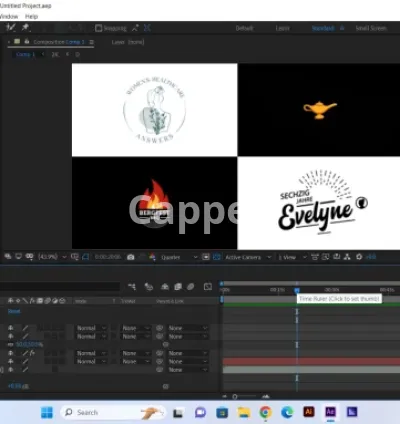The width and height of the screenshot is (400, 424).
Task: Switch to the Default workspace
Action: pos(244,28)
